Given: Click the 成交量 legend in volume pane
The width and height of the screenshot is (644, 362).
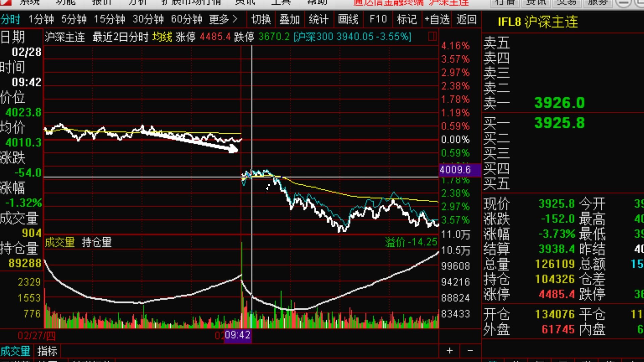Looking at the screenshot, I should tap(60, 242).
